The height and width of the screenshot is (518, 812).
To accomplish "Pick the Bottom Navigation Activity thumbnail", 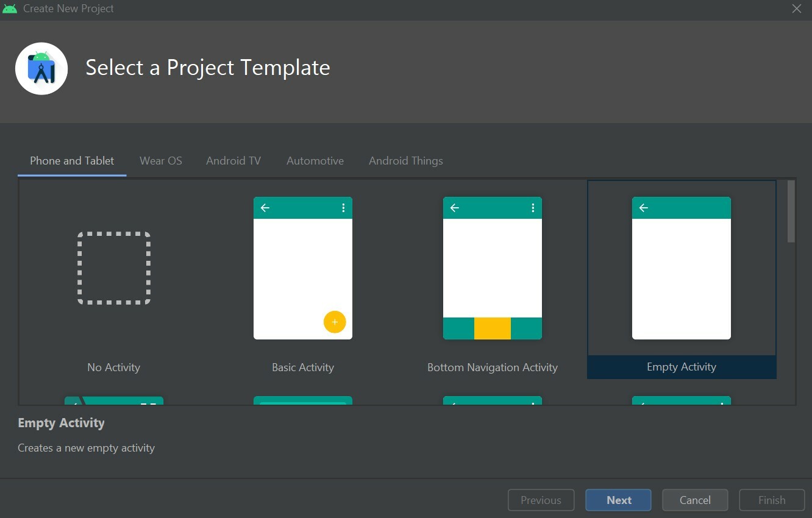I will tap(493, 268).
